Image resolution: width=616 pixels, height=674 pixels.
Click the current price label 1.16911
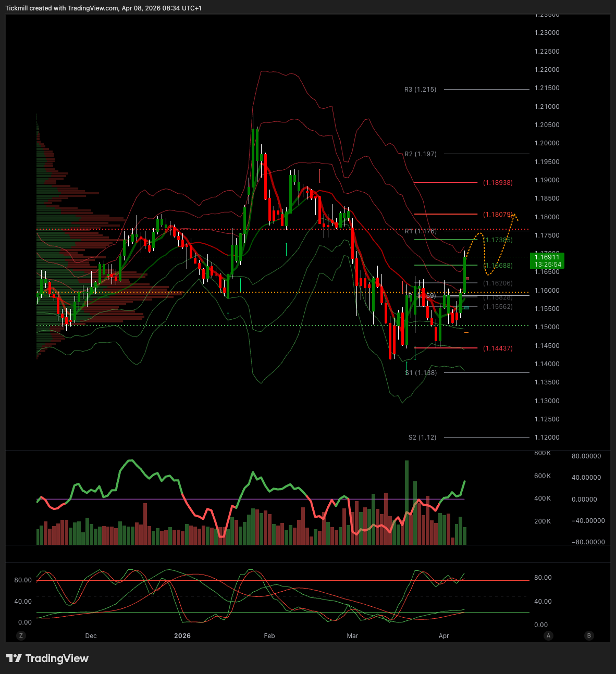point(547,257)
